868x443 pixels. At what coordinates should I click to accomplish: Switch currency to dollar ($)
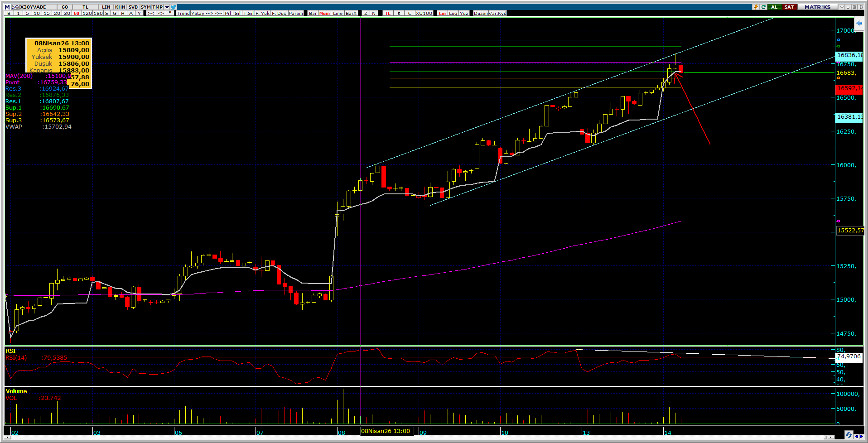point(399,14)
